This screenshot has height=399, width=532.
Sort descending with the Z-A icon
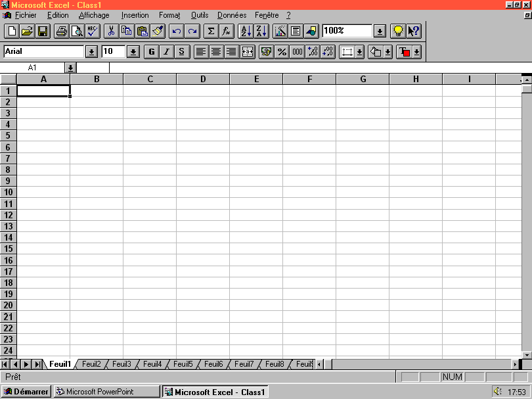click(x=261, y=32)
